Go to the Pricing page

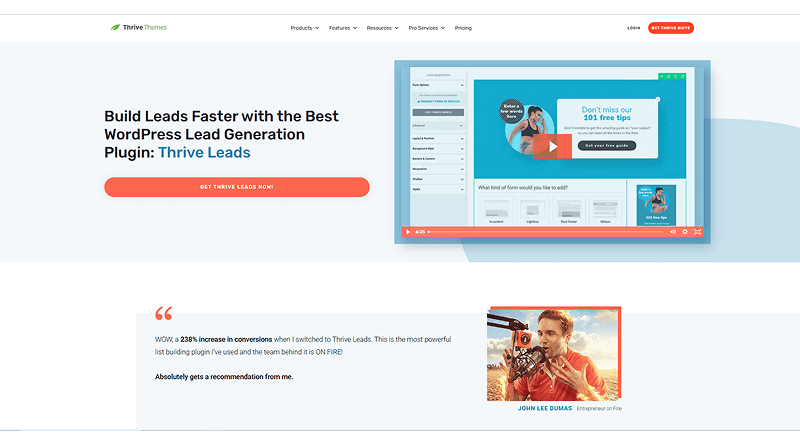(463, 28)
